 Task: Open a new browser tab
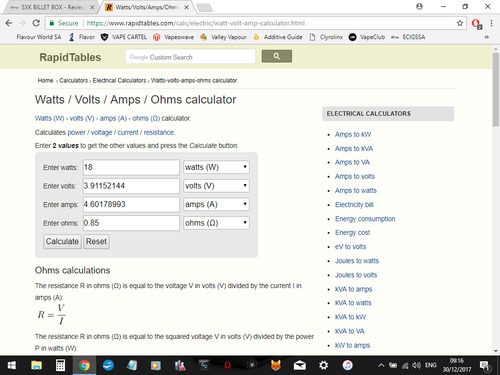[x=204, y=7]
